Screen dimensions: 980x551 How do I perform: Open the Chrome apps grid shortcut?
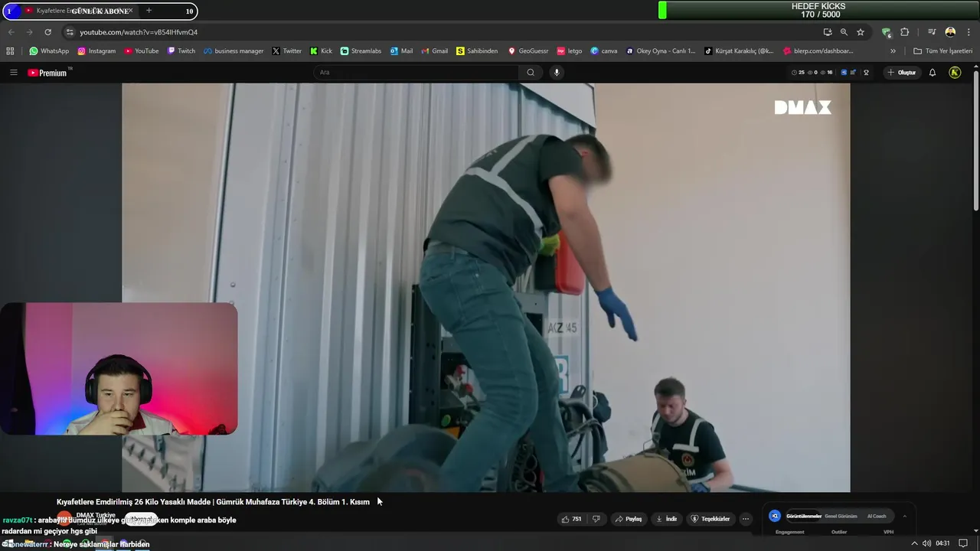point(10,51)
